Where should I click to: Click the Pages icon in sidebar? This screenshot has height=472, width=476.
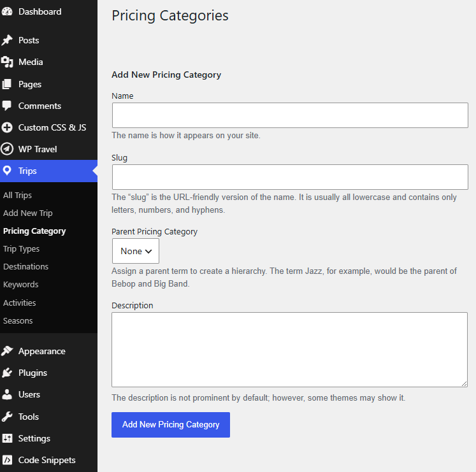pos(7,84)
